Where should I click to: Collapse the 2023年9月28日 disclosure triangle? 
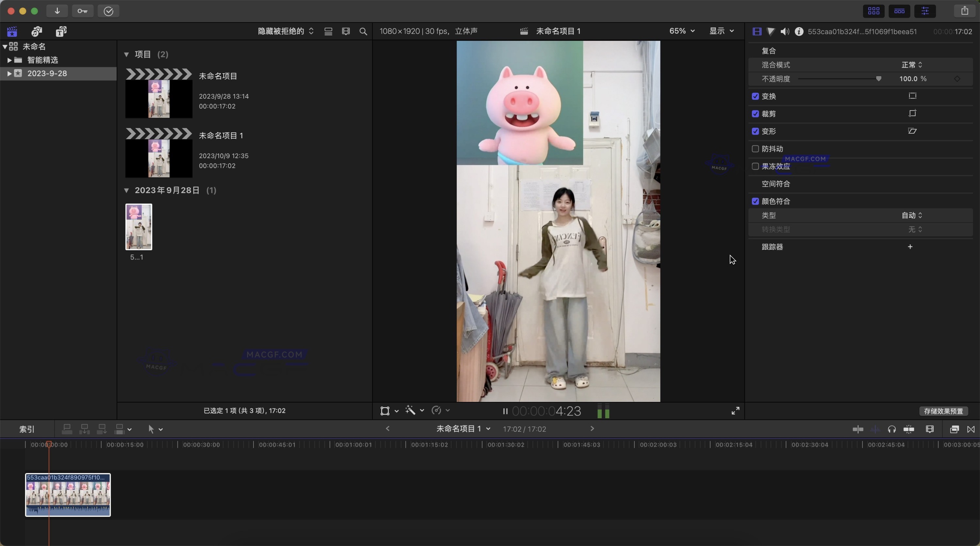127,190
